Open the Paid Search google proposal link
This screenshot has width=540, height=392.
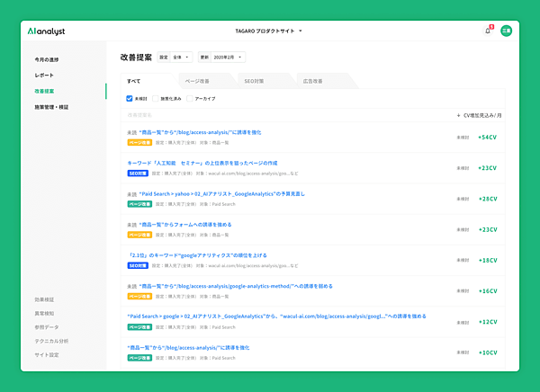(276, 316)
